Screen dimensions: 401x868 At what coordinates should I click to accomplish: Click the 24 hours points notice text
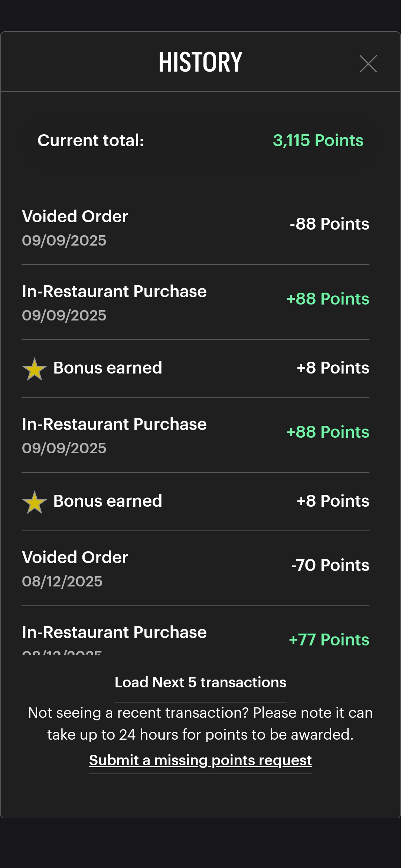(x=200, y=724)
